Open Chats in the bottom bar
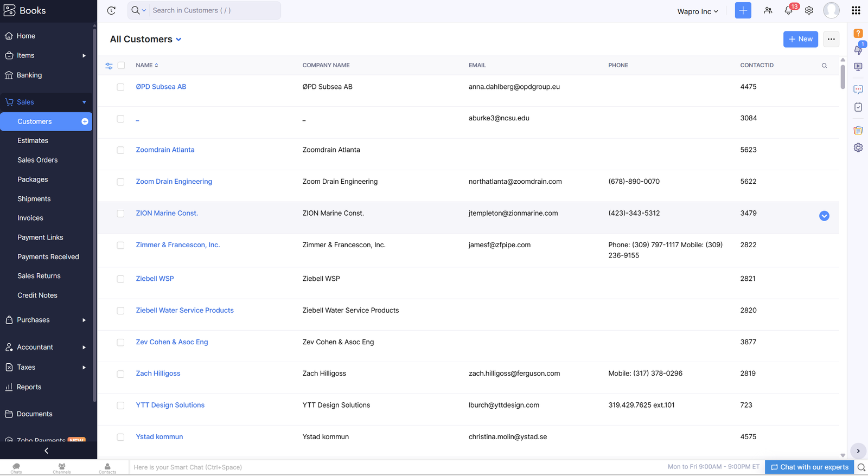This screenshot has height=476, width=868. pos(16,468)
